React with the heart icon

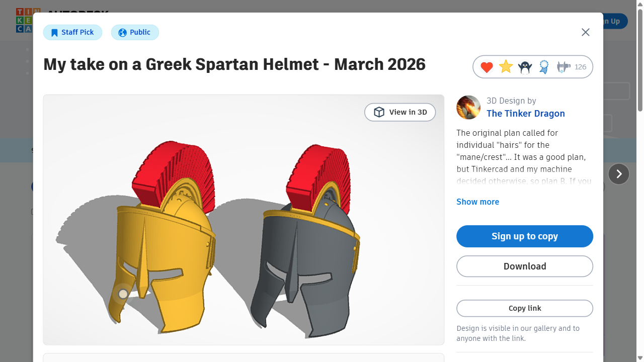tap(486, 66)
